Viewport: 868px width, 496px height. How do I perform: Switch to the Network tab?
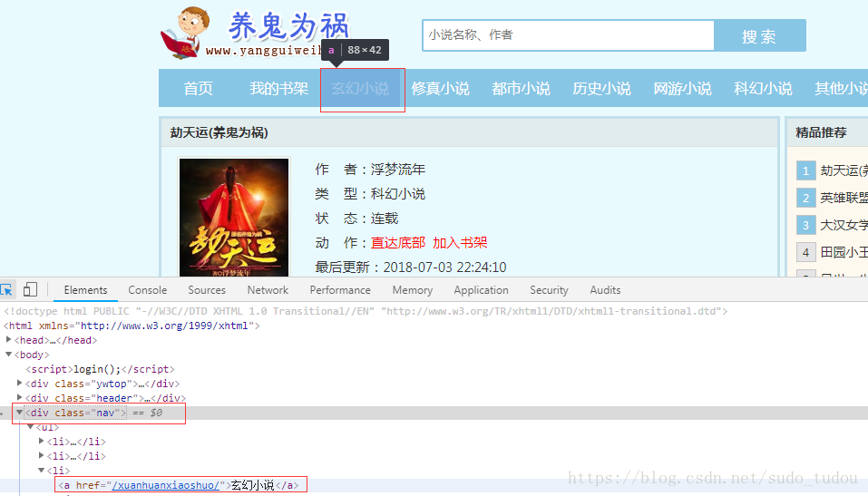click(x=268, y=290)
